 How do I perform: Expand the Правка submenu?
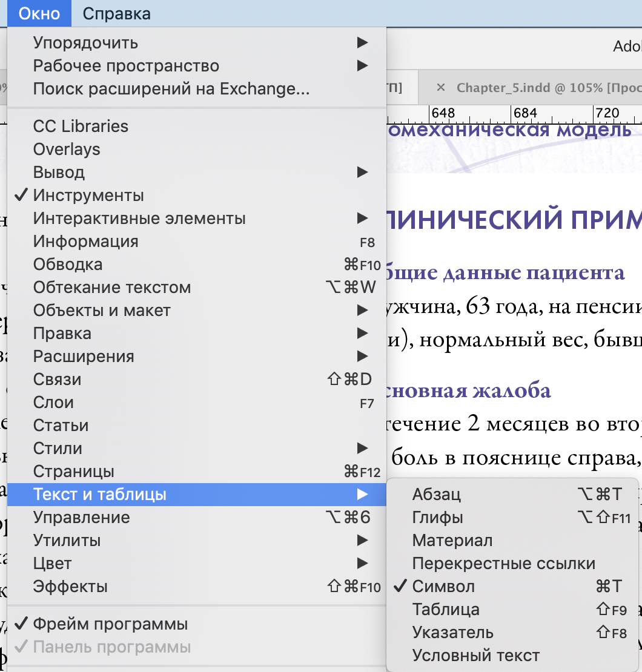197,334
